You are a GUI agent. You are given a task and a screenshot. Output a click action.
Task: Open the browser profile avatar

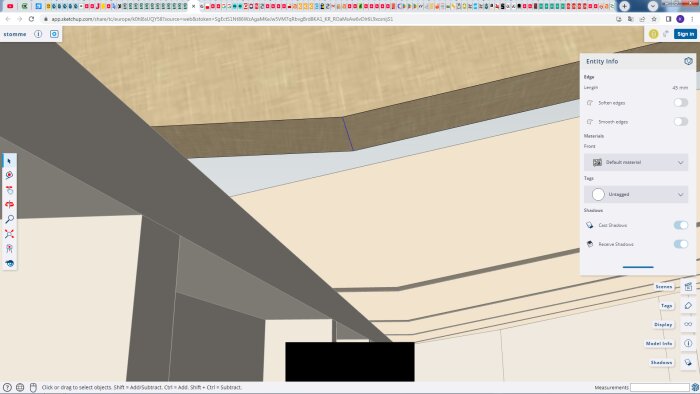pos(680,19)
